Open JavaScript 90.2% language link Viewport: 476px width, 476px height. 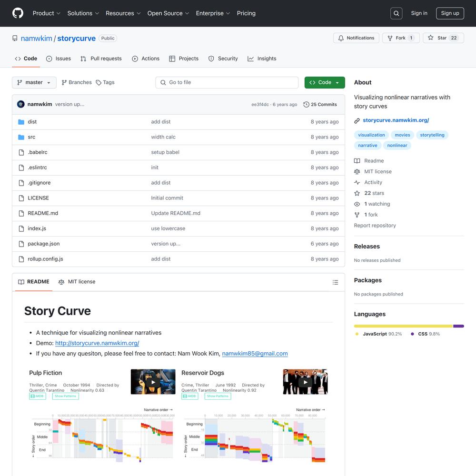[x=378, y=334]
